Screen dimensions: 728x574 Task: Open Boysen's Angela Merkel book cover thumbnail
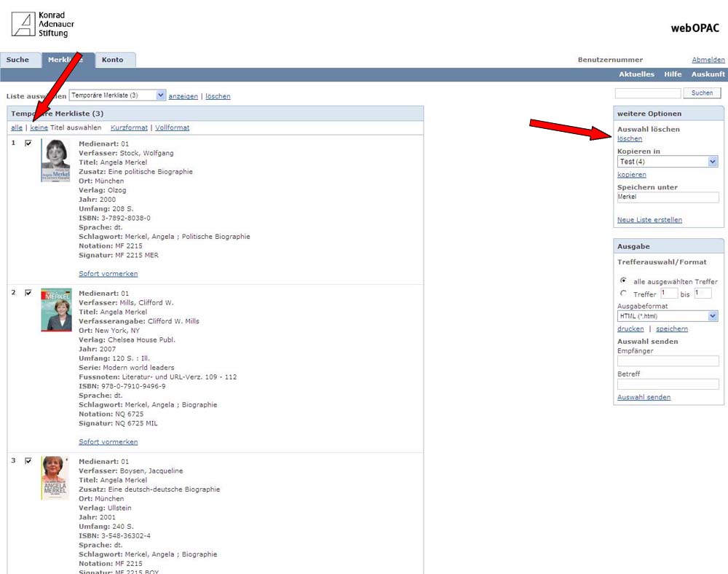(x=55, y=478)
